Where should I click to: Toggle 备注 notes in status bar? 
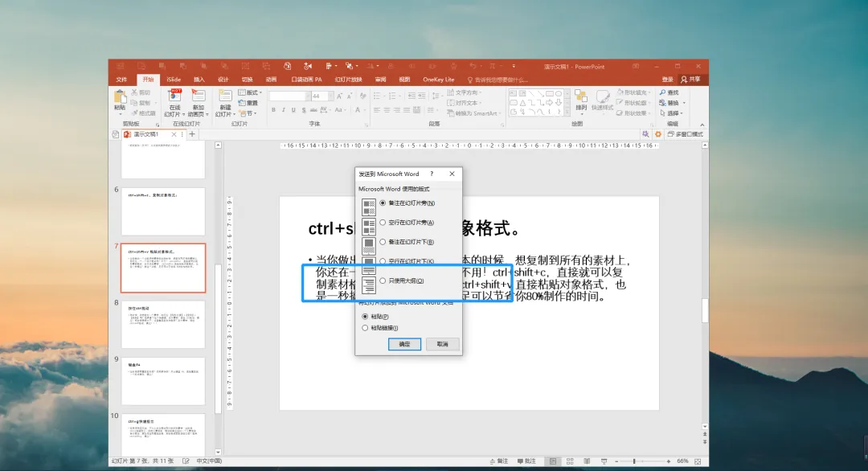[x=499, y=461]
